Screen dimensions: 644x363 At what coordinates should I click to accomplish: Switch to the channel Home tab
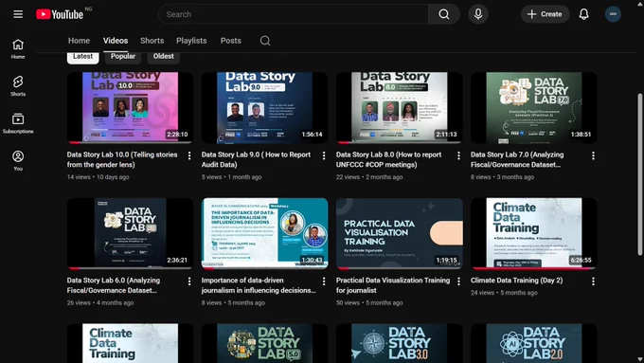[79, 41]
